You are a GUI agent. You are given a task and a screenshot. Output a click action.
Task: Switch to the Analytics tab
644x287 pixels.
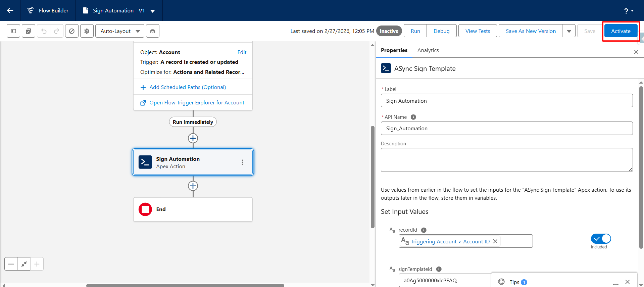pos(428,50)
